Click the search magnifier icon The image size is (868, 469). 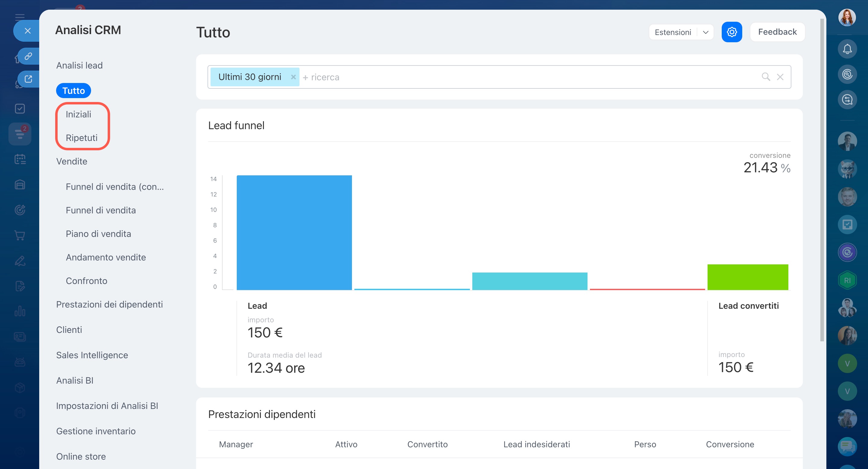coord(765,77)
